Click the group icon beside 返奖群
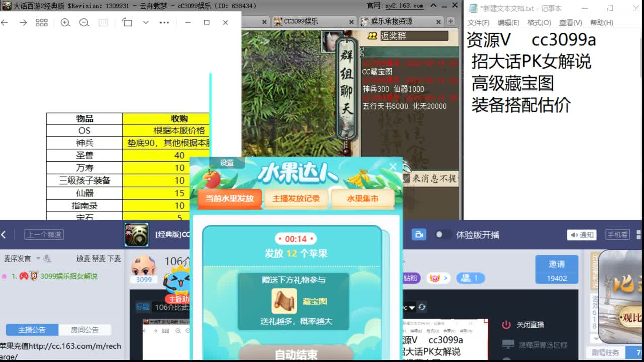 372,36
